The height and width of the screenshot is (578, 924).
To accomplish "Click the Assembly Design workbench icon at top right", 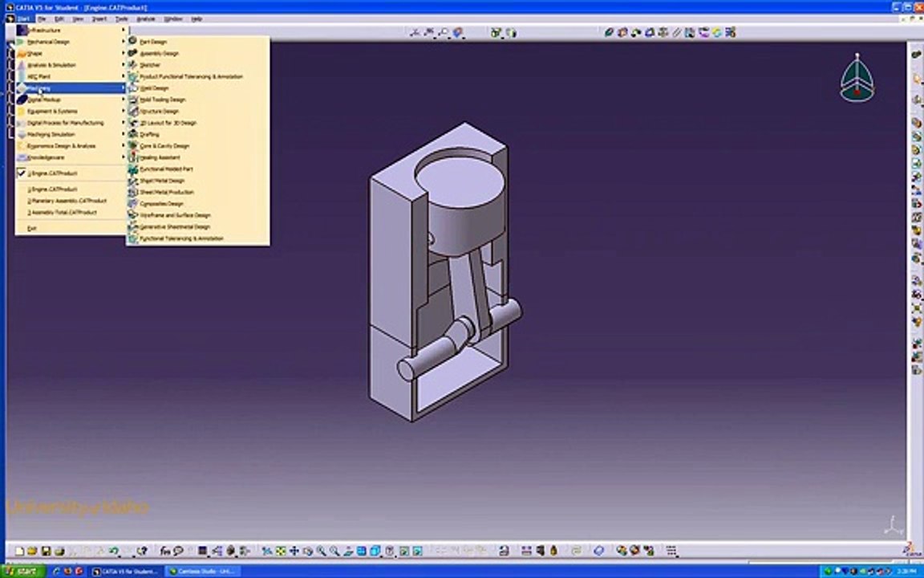I will tap(916, 55).
